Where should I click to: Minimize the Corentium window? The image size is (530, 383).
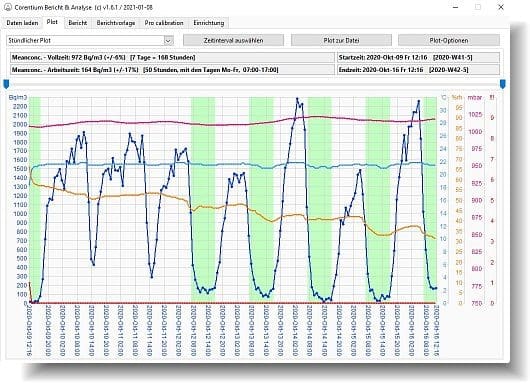tap(455, 7)
